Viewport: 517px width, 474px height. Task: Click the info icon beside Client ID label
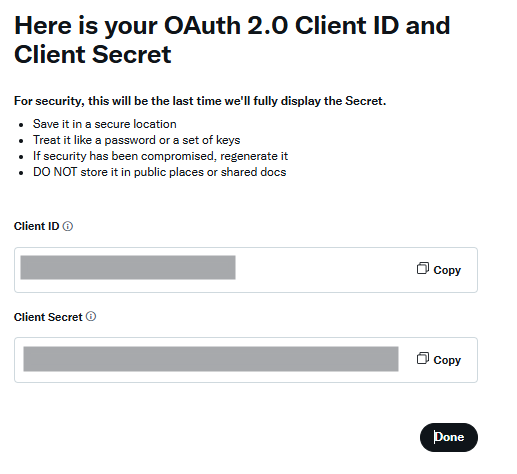coord(68,226)
